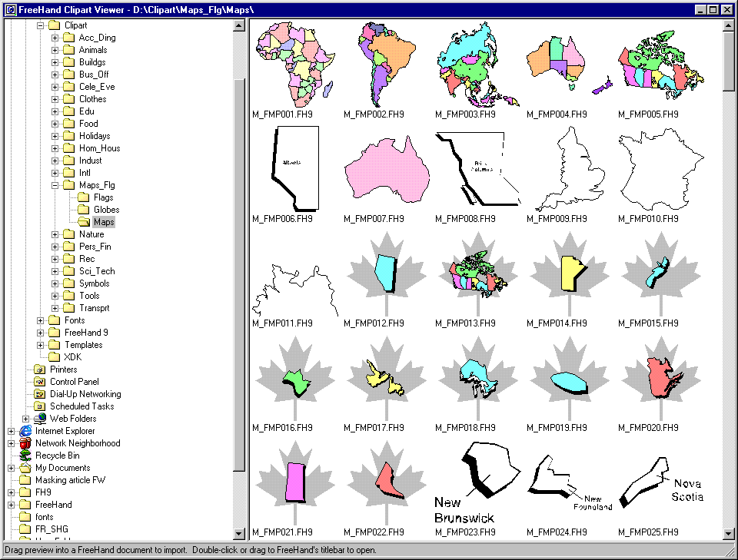Click the Scheduled Tasks icon

(x=39, y=406)
